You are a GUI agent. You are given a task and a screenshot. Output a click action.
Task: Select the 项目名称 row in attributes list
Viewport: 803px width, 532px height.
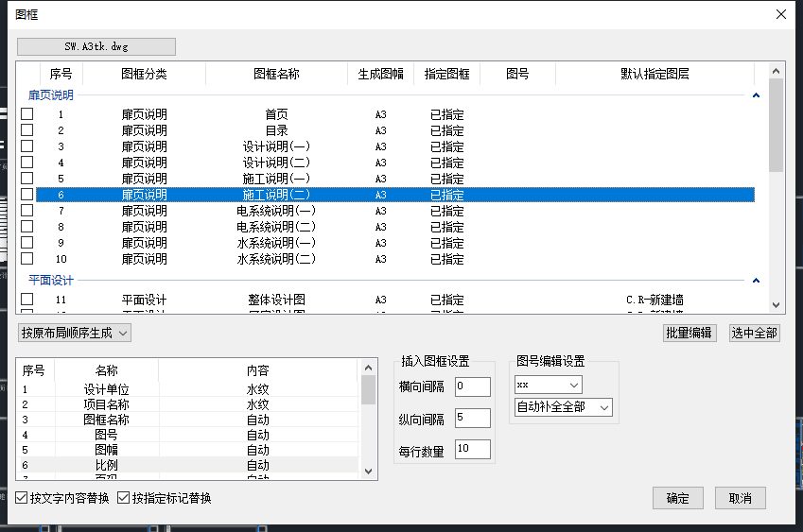pos(188,404)
